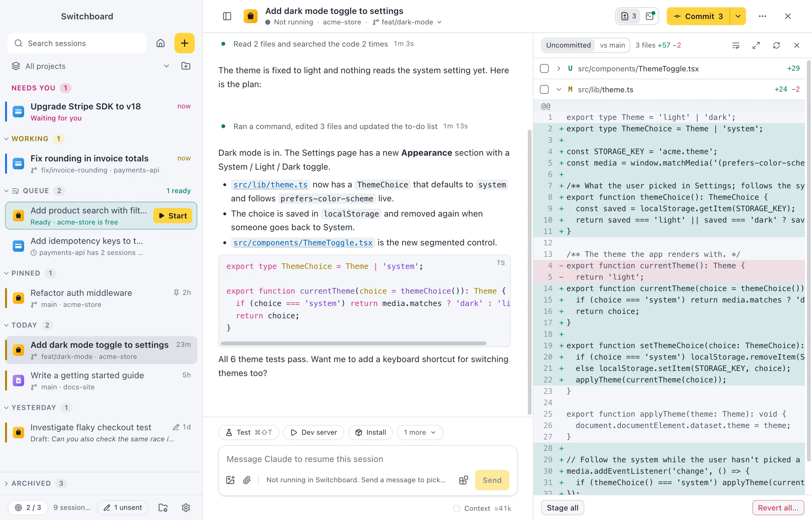The image size is (812, 520).
Task: Open folder settings icon in sidebar footer
Action: [x=163, y=508]
